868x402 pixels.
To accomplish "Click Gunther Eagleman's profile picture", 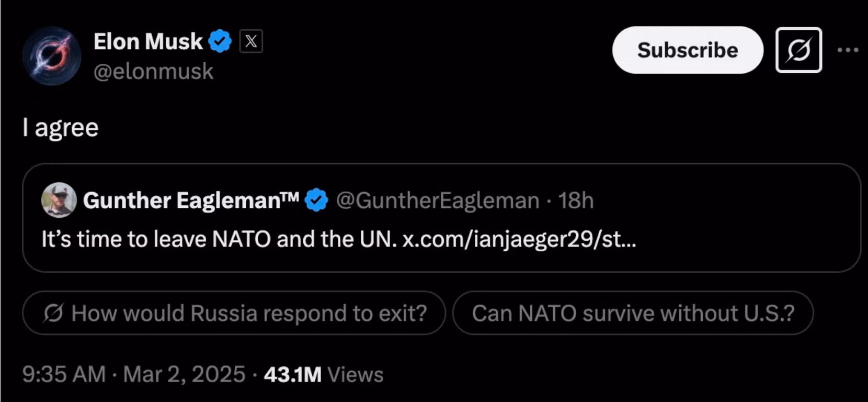I will click(59, 200).
